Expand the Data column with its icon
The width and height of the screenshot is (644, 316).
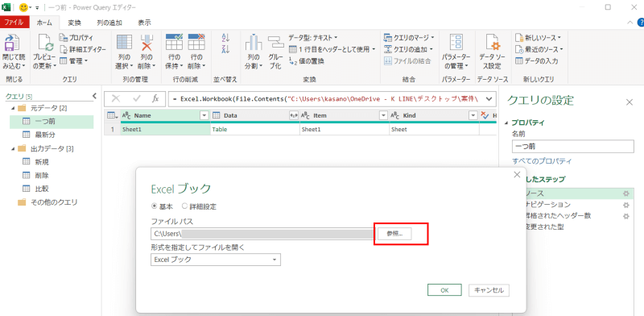(293, 115)
